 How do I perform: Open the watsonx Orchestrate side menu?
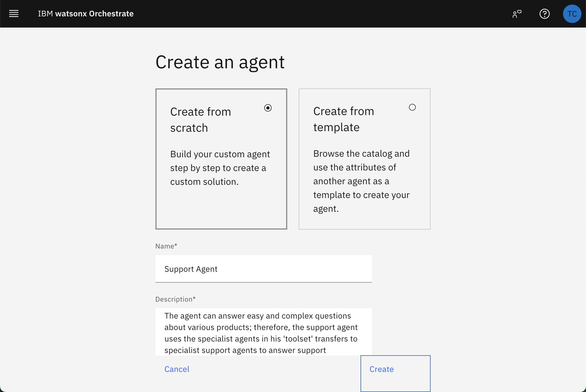point(14,13)
